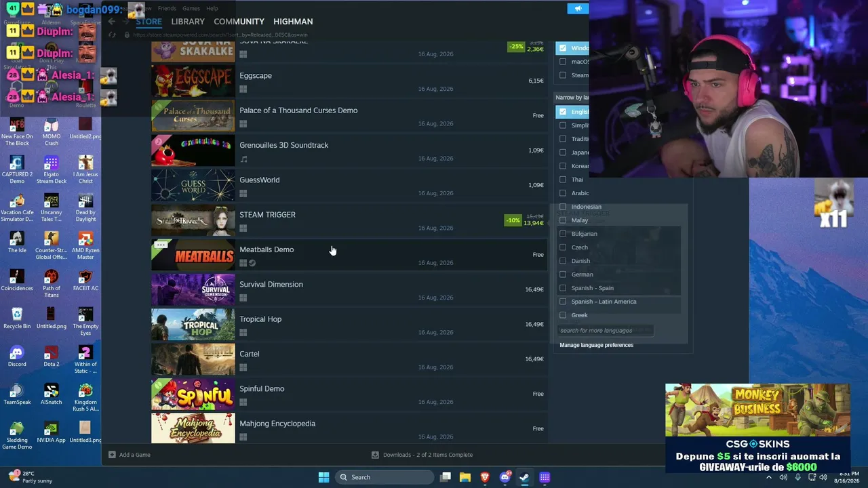Enable the Thai language filter
The height and width of the screenshot is (488, 868).
563,180
